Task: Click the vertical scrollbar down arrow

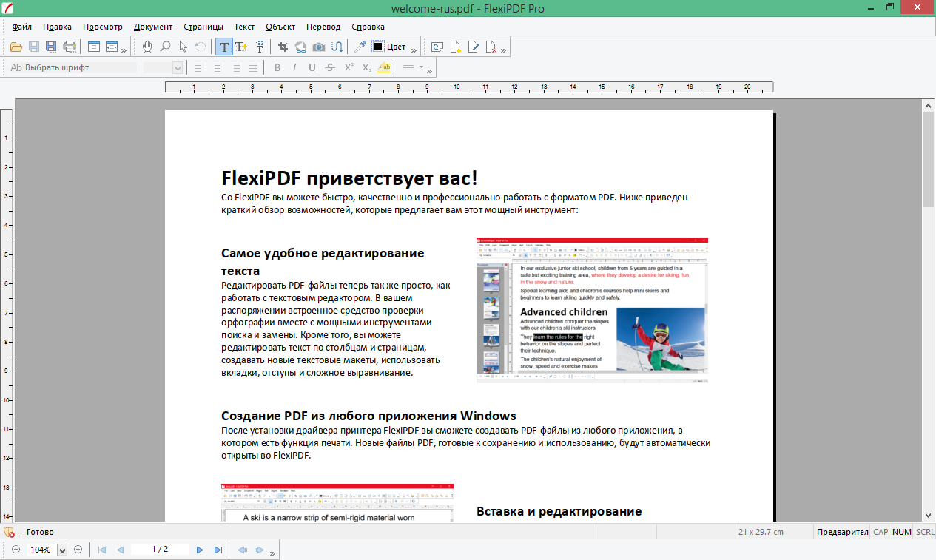Action: click(929, 516)
